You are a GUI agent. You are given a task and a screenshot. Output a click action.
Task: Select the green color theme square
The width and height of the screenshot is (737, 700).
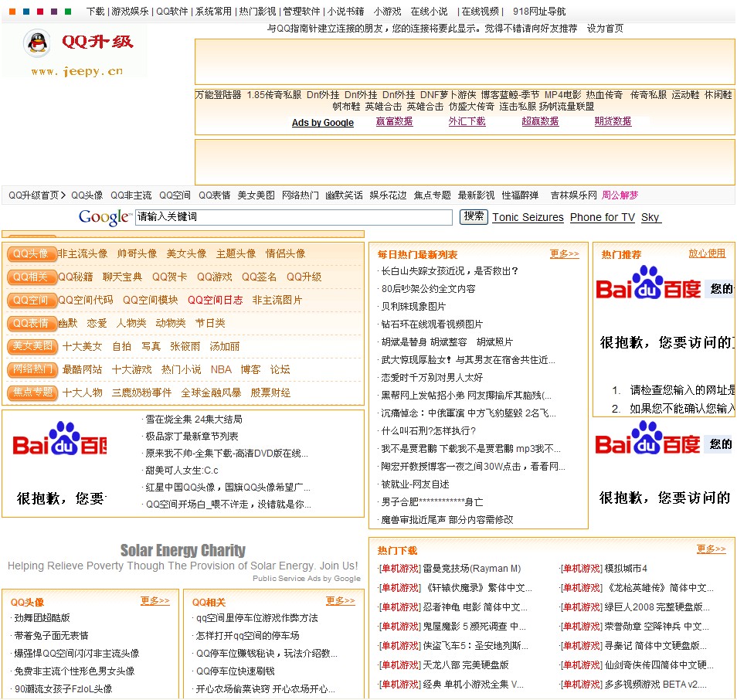68,12
